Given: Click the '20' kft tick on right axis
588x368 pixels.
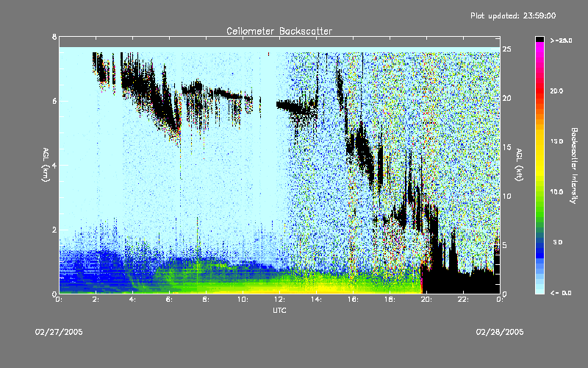Looking at the screenshot, I should tap(506, 98).
